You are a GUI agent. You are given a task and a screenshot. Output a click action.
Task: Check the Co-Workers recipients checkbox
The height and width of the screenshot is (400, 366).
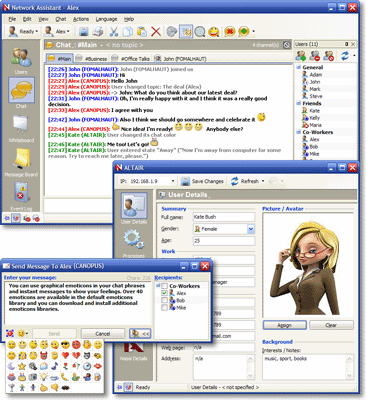(x=164, y=286)
